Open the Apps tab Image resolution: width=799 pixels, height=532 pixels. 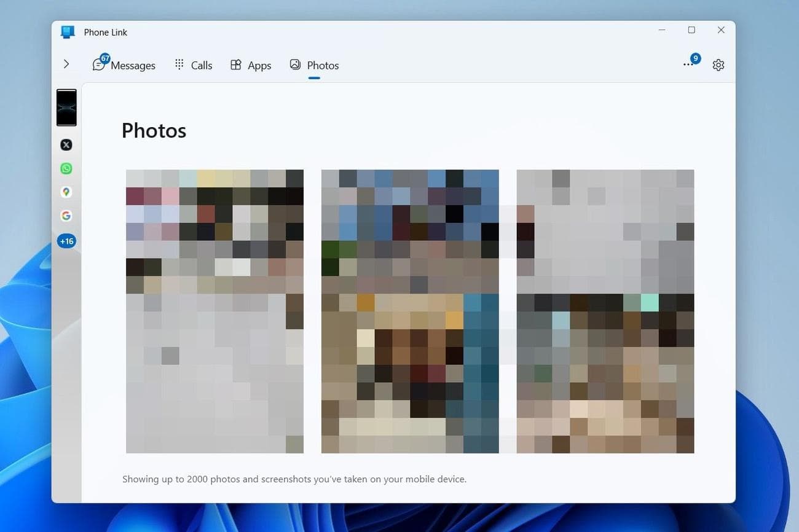251,65
